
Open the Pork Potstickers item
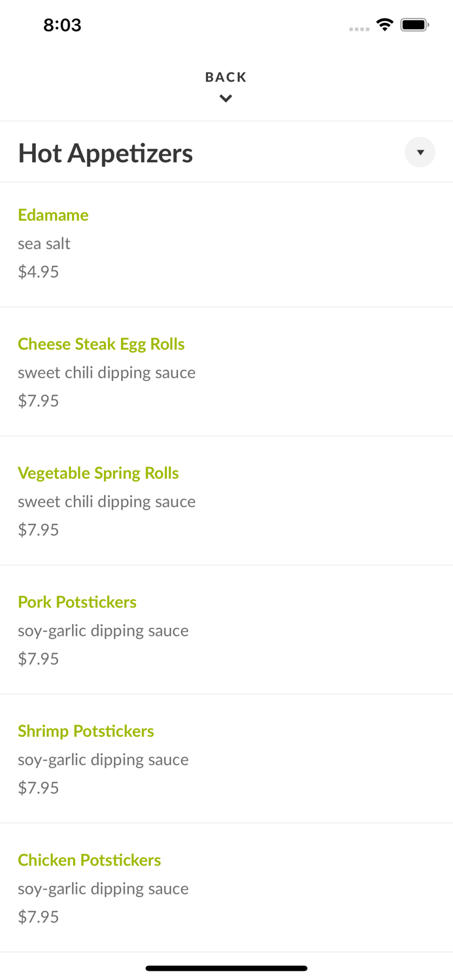point(77,602)
